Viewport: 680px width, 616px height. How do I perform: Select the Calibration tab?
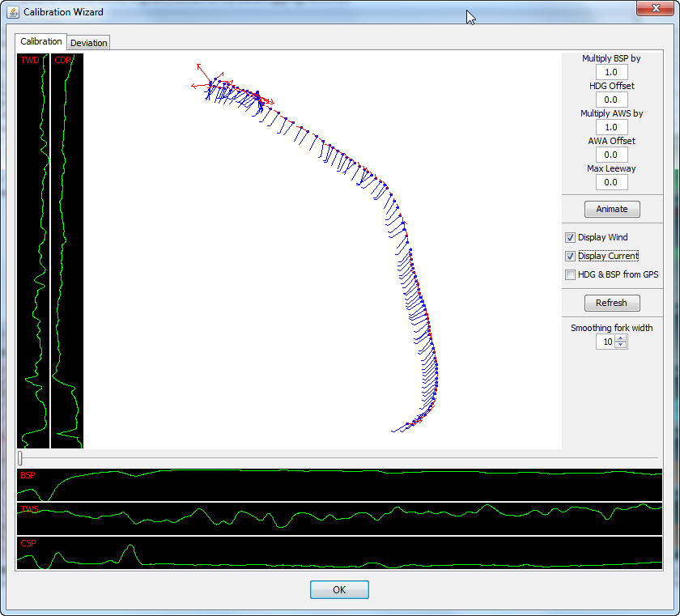click(x=40, y=41)
